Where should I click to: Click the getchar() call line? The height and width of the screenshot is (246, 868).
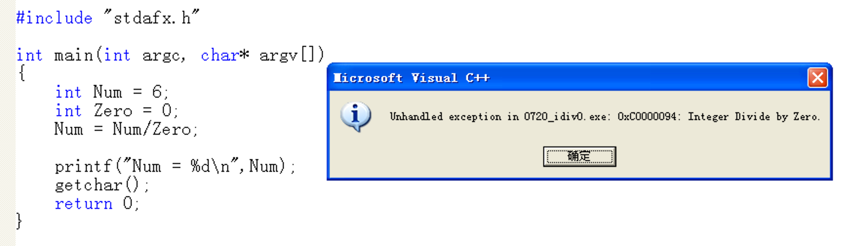pyautogui.click(x=102, y=185)
